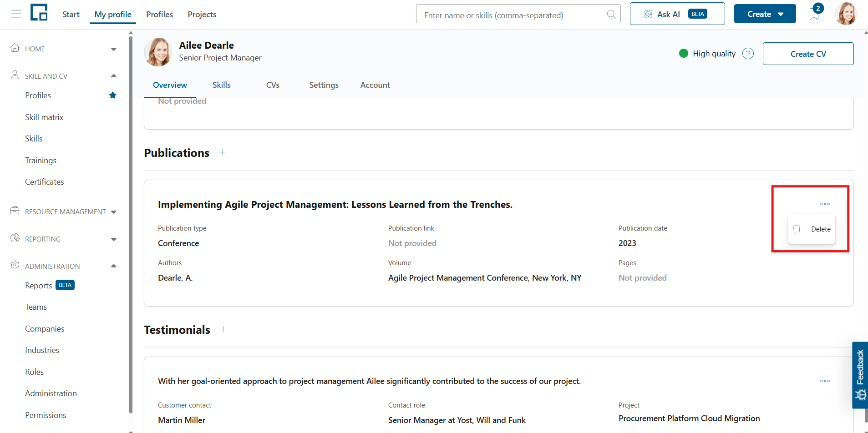Click the application logo icon
The width and height of the screenshot is (868, 433).
click(x=39, y=12)
